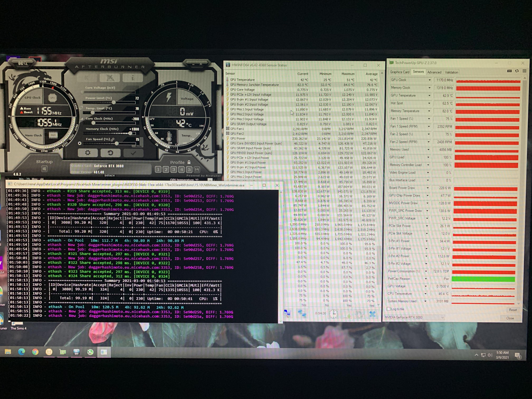This screenshot has height=399, width=532.
Task: Click the Reset button in GPU-Z
Action: tap(513, 310)
